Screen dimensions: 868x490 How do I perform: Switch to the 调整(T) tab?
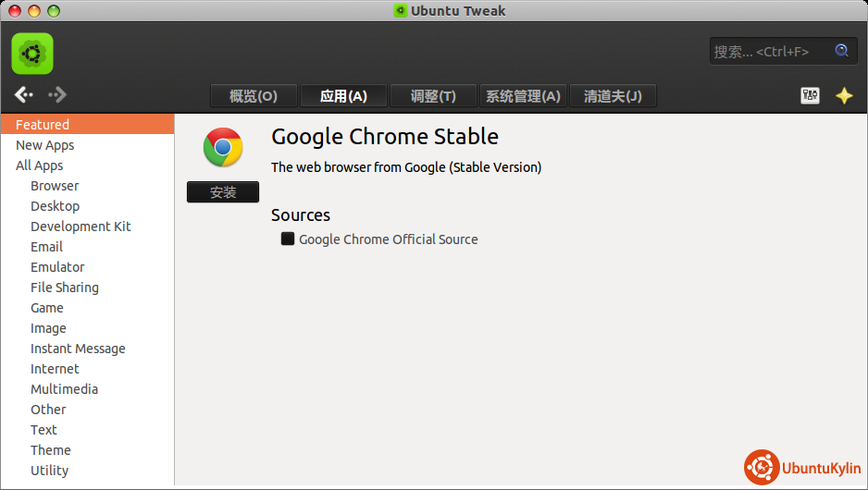pyautogui.click(x=433, y=96)
